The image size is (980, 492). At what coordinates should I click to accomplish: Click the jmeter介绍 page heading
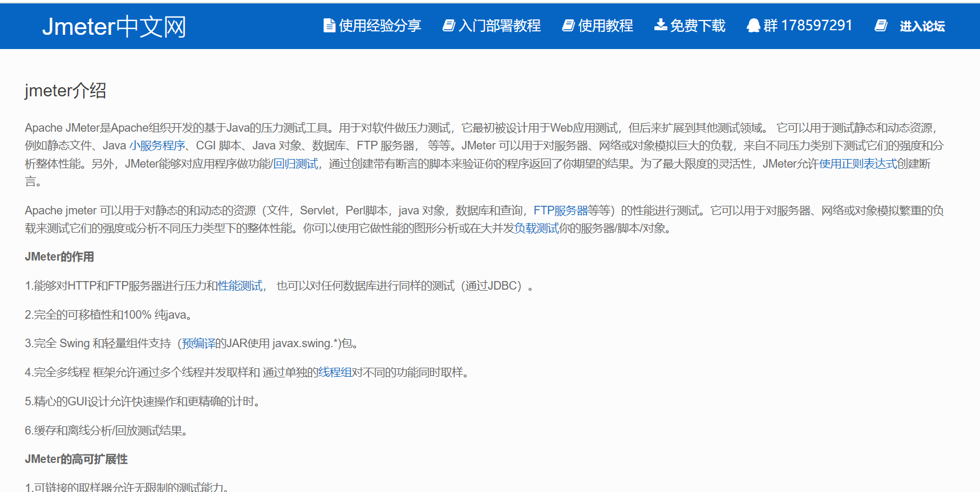click(66, 91)
